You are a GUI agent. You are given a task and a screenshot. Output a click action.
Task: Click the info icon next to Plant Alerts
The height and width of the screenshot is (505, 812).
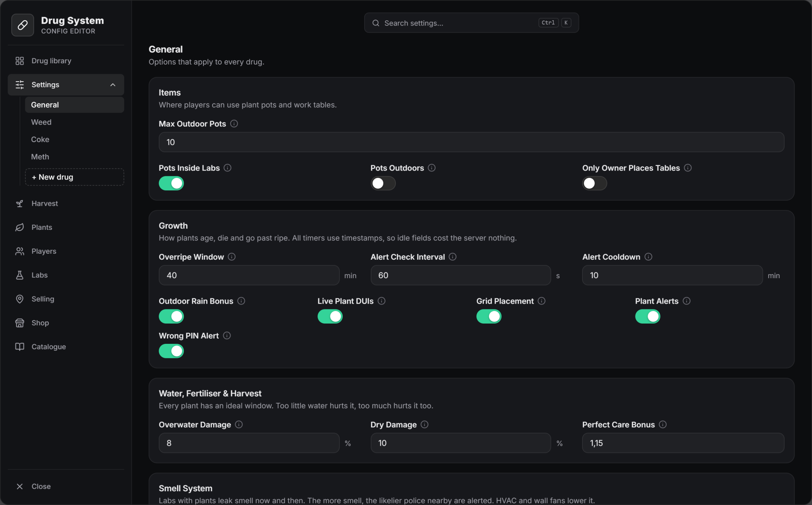pos(687,301)
